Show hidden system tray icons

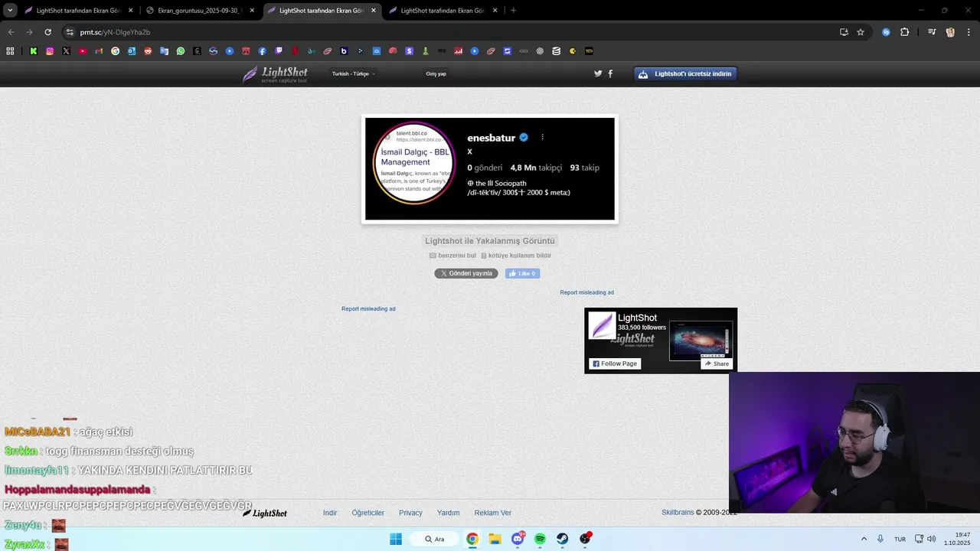(864, 539)
